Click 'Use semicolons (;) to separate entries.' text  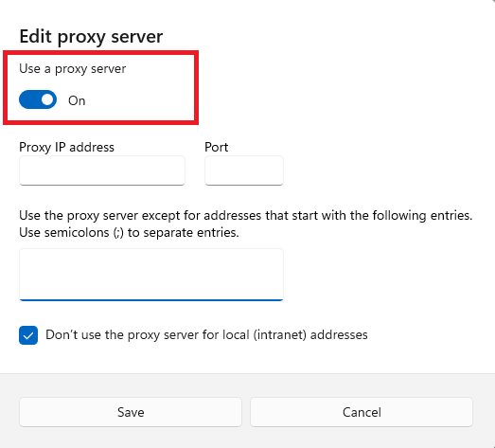click(129, 233)
